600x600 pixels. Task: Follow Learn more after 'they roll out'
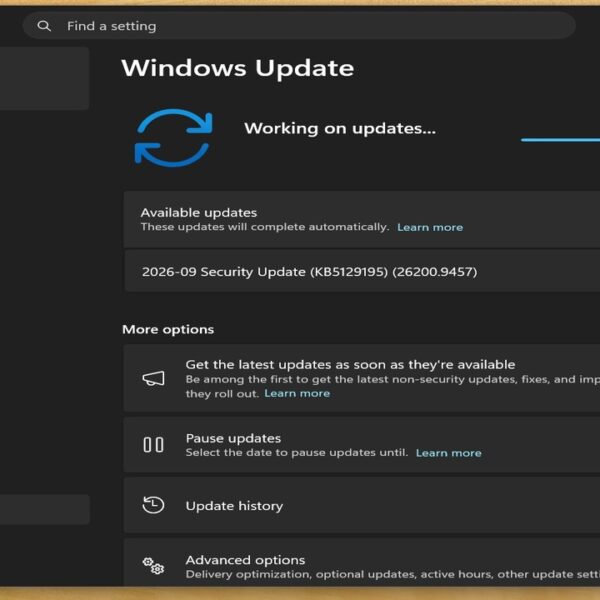click(x=297, y=393)
